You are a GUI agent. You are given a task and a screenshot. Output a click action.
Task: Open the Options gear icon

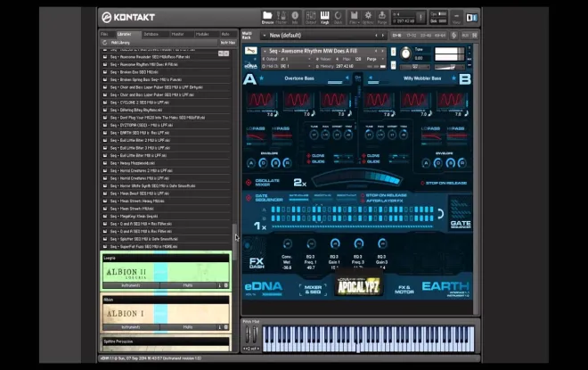tap(368, 17)
